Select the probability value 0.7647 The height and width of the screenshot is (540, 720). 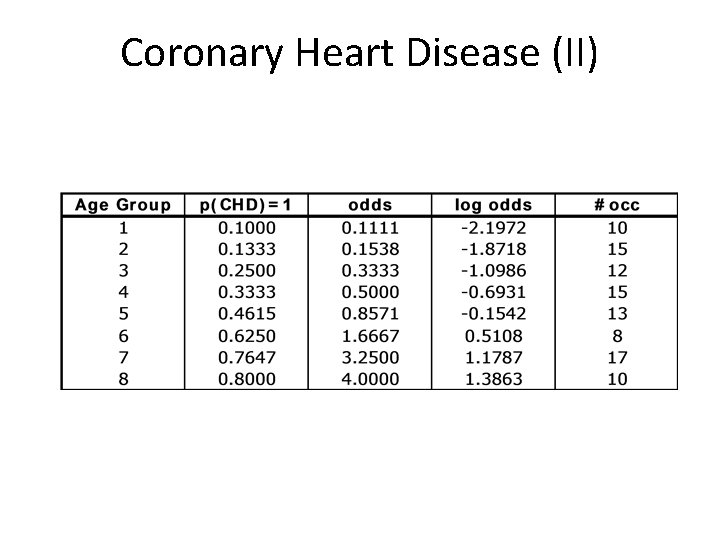point(246,357)
